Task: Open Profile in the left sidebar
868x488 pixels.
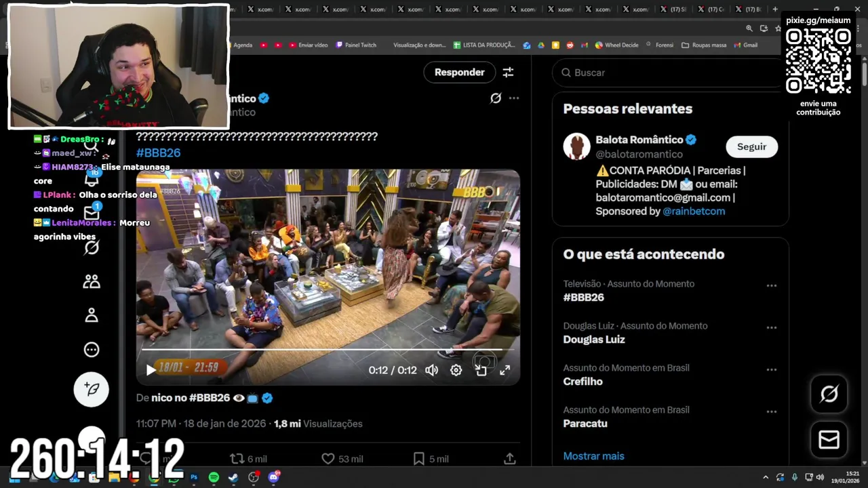Action: tap(92, 315)
